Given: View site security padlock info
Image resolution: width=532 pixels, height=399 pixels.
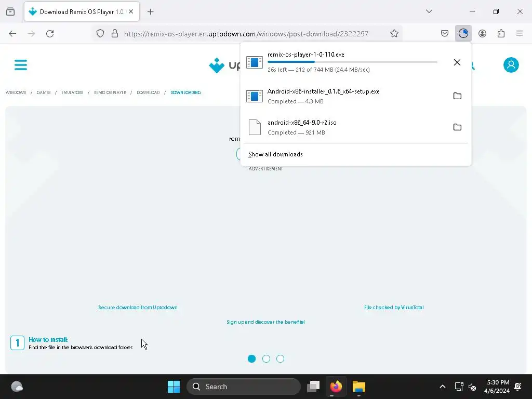Looking at the screenshot, I should (x=115, y=34).
